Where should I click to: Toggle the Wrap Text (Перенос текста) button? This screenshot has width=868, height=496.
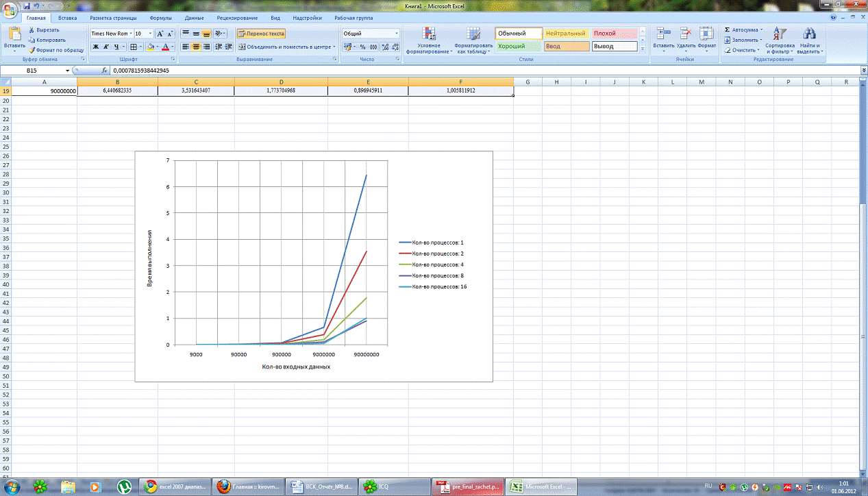(x=261, y=33)
